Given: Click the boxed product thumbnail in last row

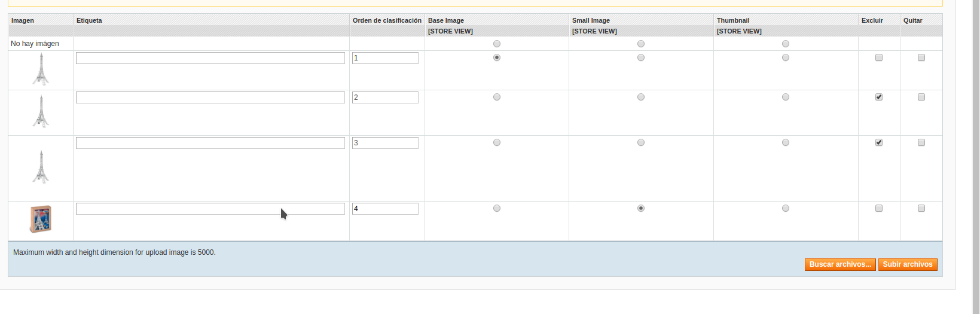Looking at the screenshot, I should click(41, 219).
